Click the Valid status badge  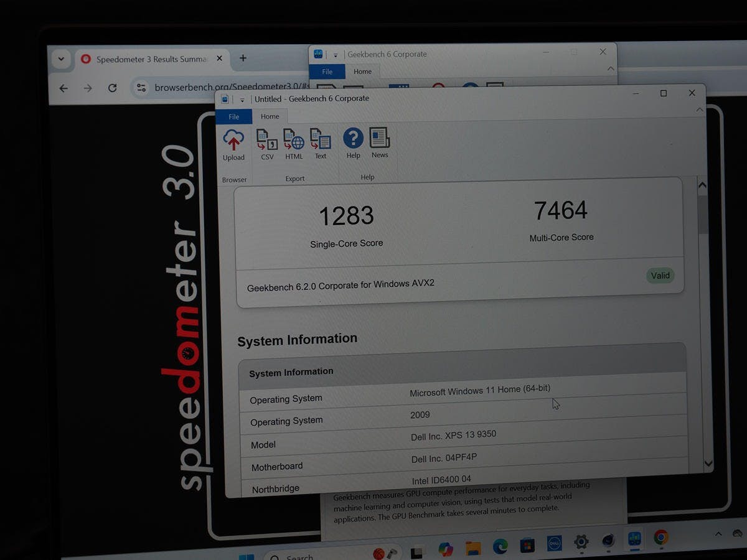coord(660,276)
